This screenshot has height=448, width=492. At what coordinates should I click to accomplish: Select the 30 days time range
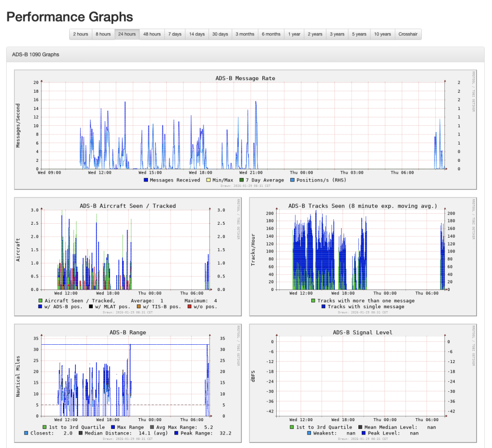click(220, 34)
